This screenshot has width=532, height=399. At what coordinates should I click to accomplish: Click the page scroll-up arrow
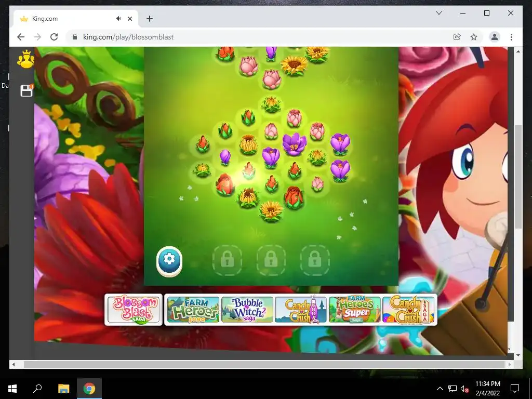518,51
